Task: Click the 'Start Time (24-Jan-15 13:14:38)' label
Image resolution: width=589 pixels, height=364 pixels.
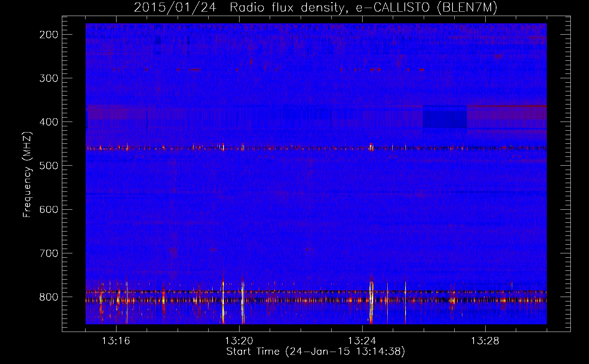Action: 316,352
